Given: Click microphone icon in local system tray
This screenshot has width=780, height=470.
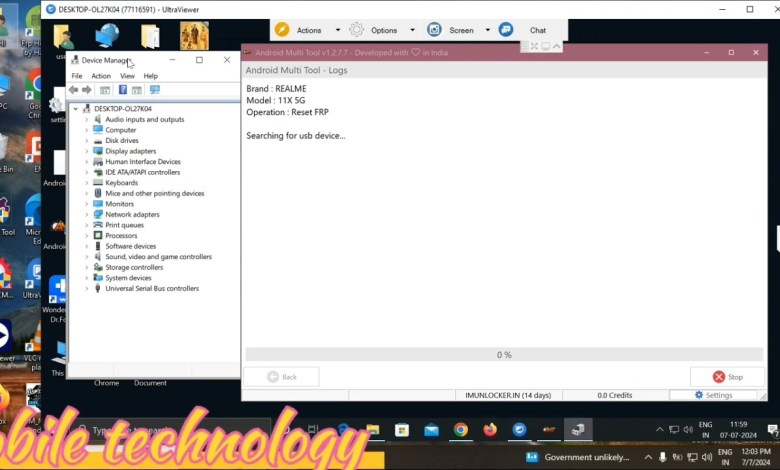Looking at the screenshot, I should (x=663, y=457).
